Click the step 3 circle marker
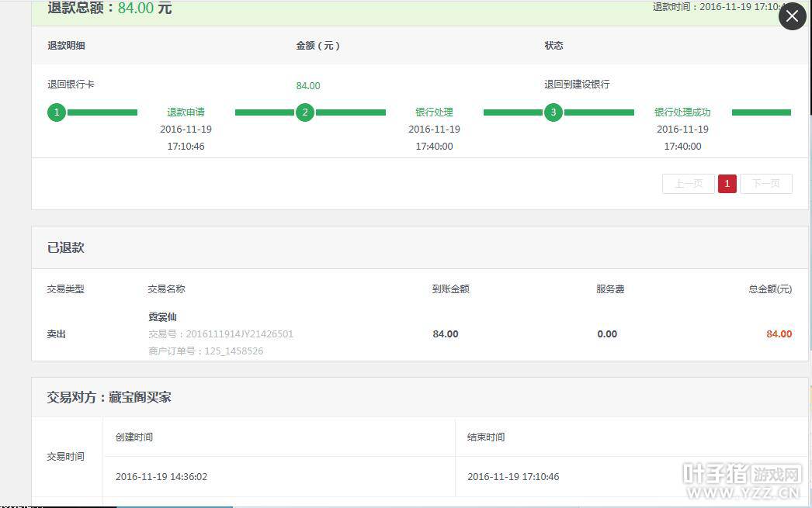The image size is (812, 508). tap(553, 112)
